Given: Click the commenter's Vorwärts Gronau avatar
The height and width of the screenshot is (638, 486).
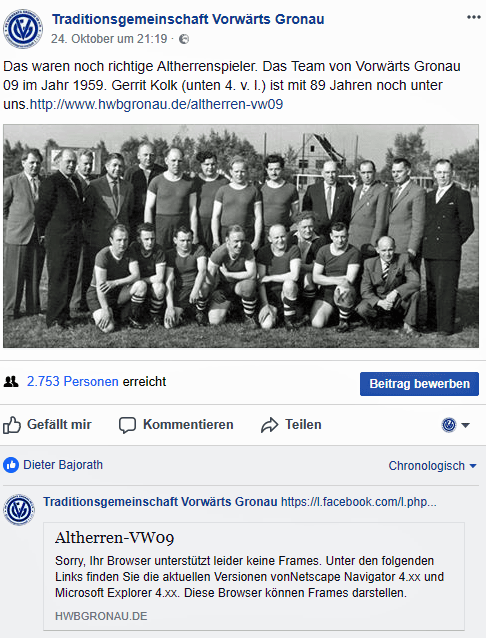Looking at the screenshot, I should [x=19, y=510].
